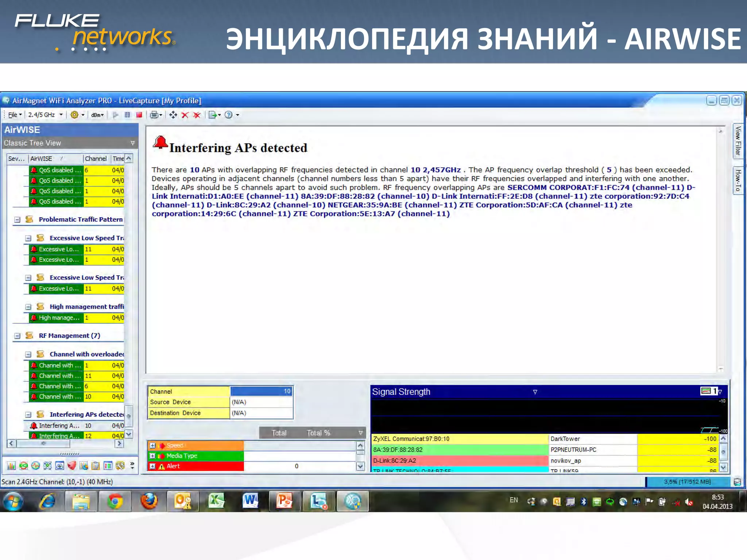Expand the Media Type statistics row

click(x=153, y=456)
